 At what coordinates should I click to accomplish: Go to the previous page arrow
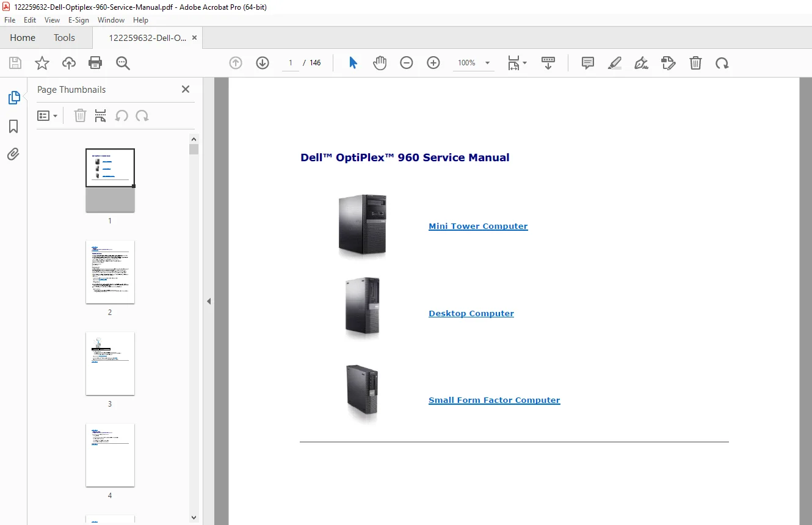click(236, 63)
